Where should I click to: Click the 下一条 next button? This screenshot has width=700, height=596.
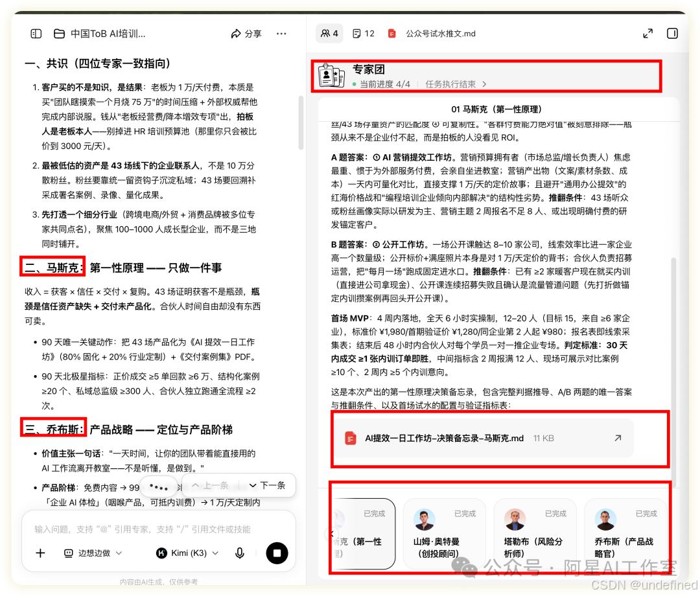click(268, 485)
